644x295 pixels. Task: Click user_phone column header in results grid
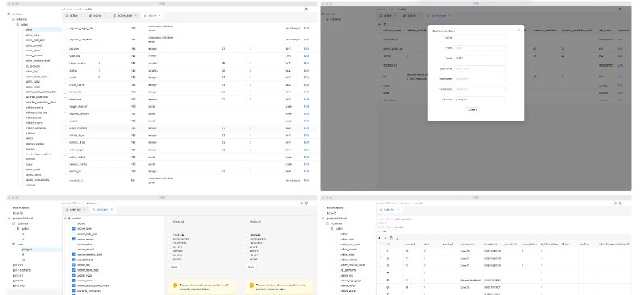point(490,244)
